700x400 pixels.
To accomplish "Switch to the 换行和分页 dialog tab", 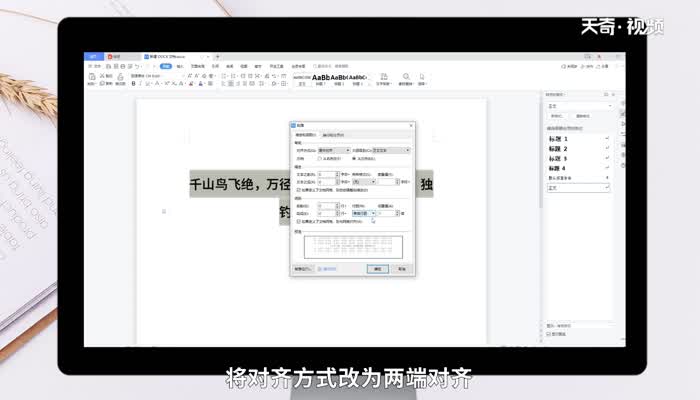I will click(x=333, y=135).
